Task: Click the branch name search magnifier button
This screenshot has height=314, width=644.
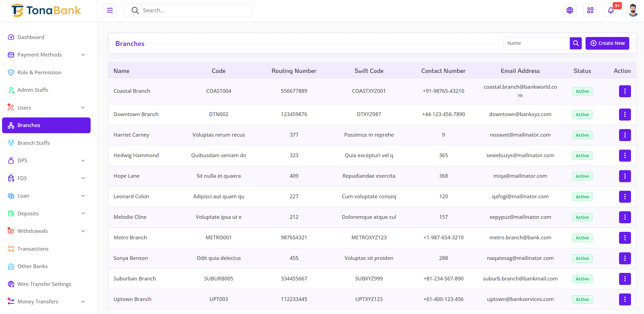Action: point(576,43)
